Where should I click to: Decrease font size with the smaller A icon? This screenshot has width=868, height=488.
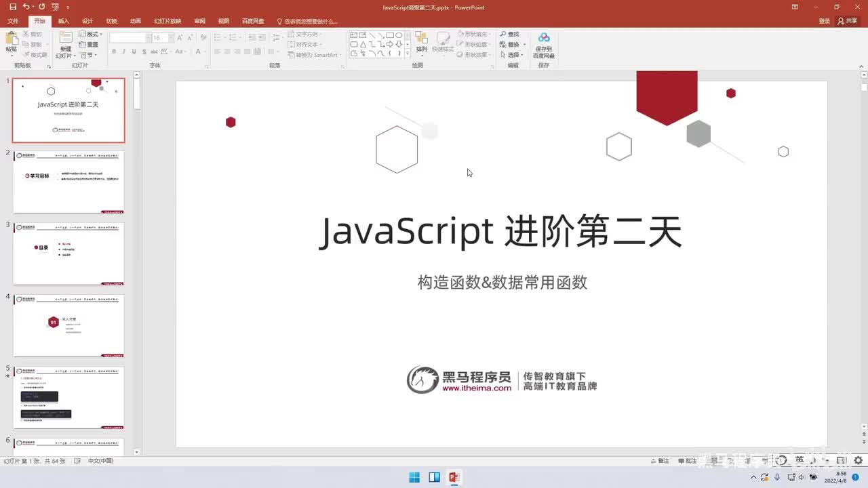click(189, 37)
